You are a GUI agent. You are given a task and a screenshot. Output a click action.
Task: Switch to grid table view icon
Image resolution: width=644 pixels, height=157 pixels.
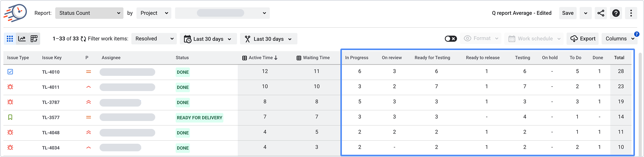[10, 39]
